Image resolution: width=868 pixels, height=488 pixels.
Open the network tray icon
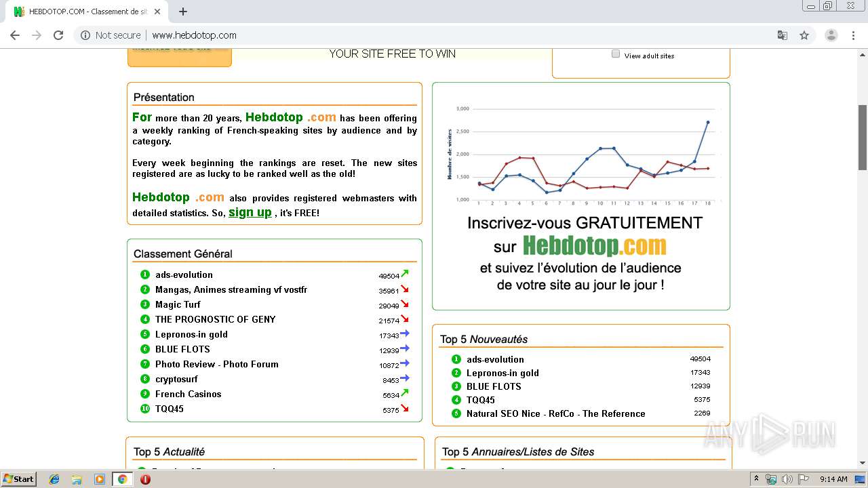pos(771,479)
